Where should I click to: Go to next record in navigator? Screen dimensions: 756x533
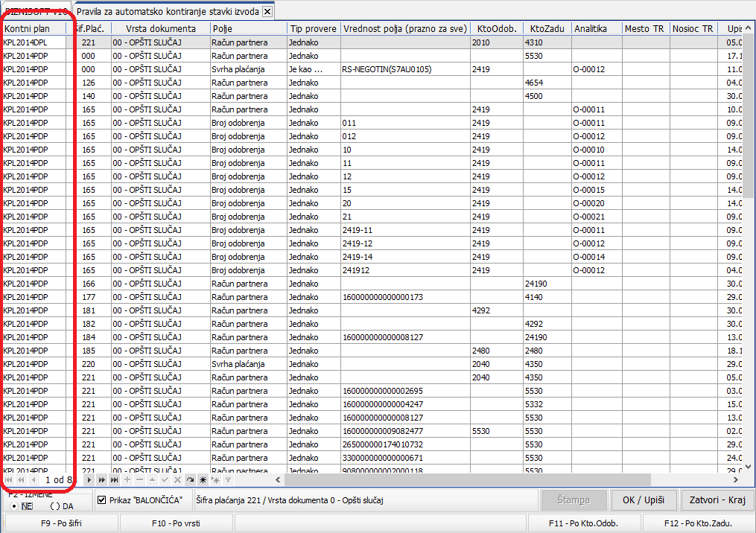tap(89, 480)
